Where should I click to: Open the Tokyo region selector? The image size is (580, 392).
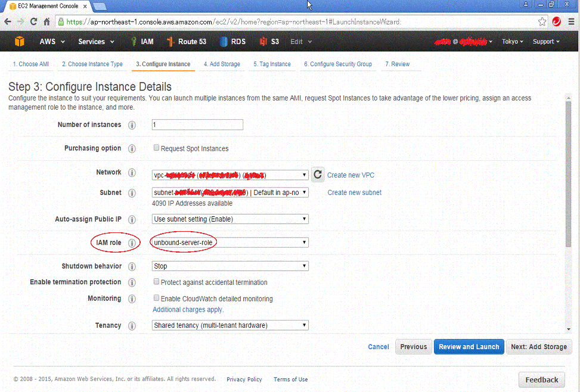pos(511,41)
